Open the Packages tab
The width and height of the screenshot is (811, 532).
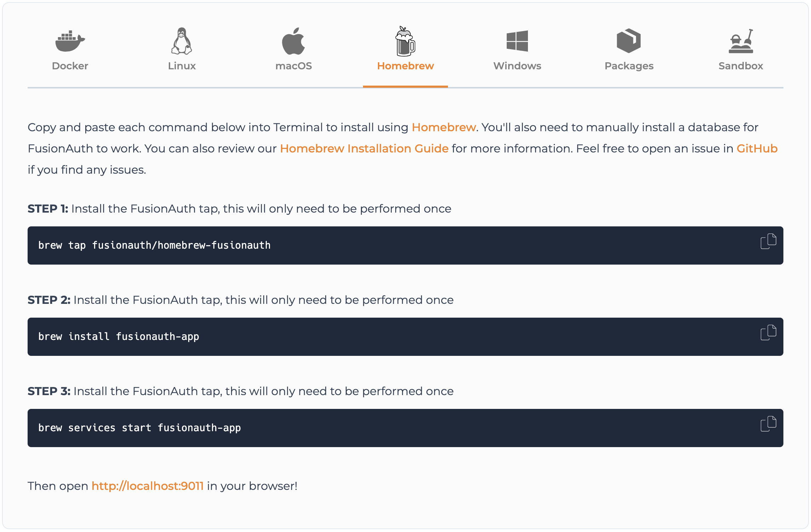pos(628,66)
